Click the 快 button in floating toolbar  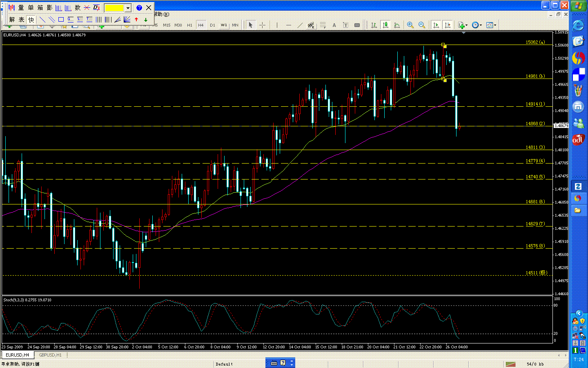point(31,20)
